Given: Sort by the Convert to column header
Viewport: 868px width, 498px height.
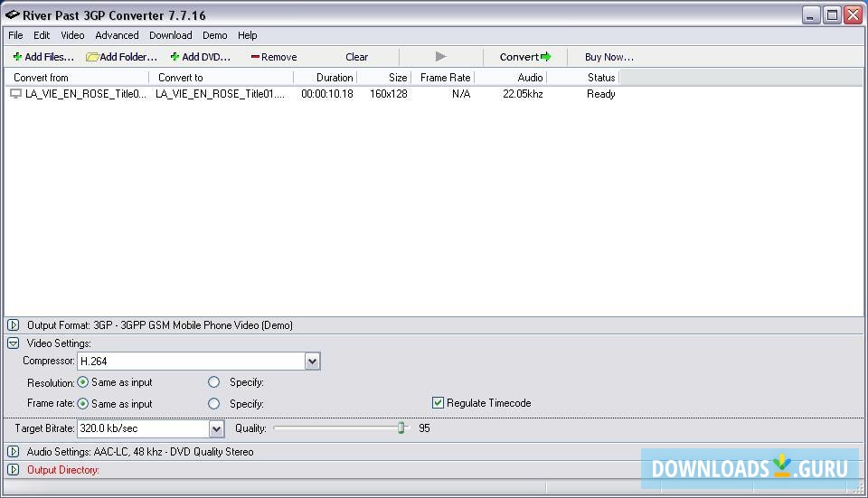Looking at the screenshot, I should tap(222, 78).
